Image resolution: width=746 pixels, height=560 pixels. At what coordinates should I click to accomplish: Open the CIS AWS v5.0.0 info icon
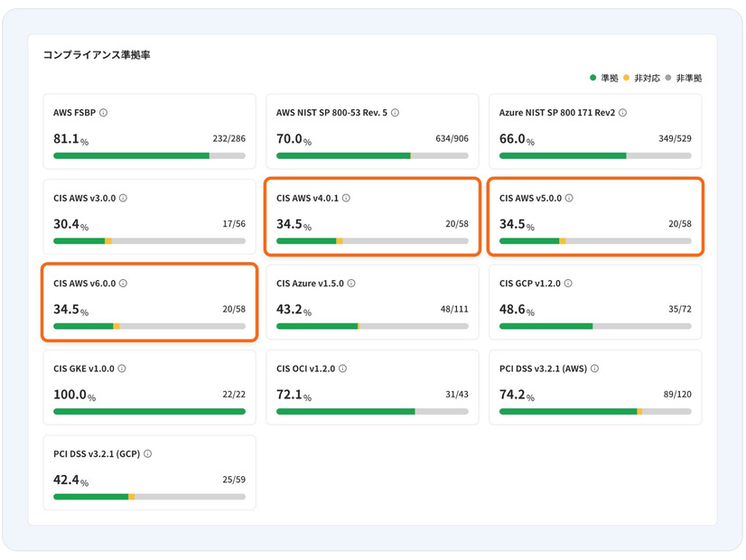coord(569,198)
